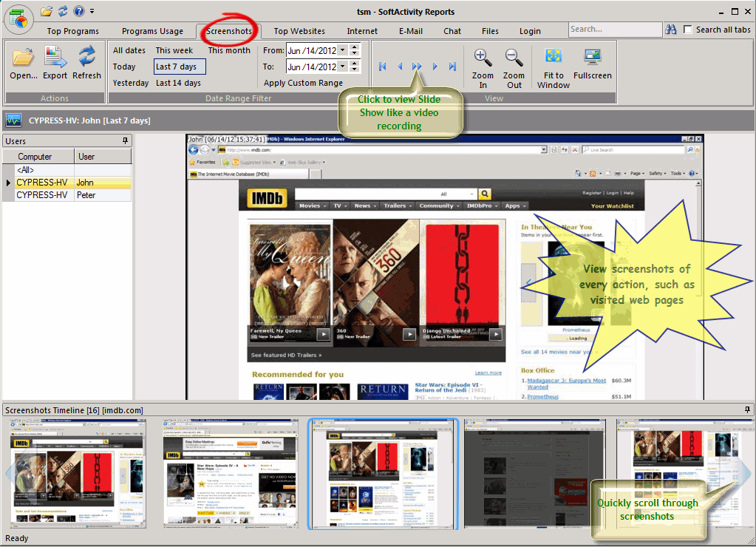Go to the previous screenshot
Image resolution: width=756 pixels, height=547 pixels.
point(400,67)
